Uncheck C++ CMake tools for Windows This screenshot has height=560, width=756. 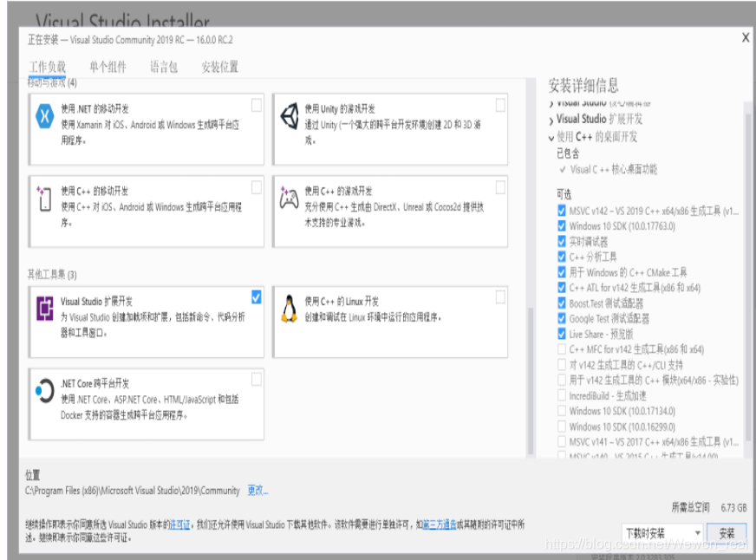pyautogui.click(x=562, y=272)
